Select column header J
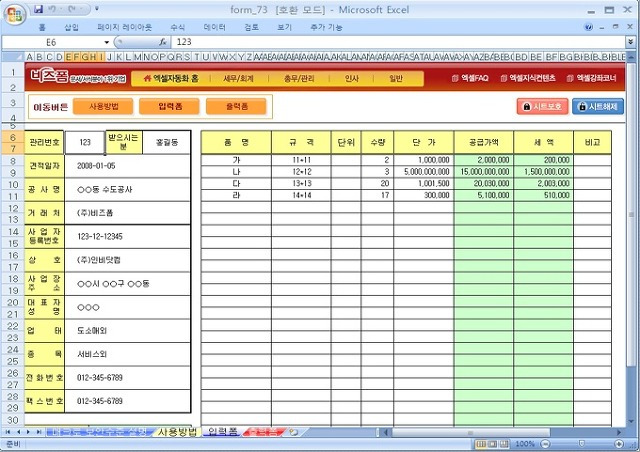The image size is (640, 452). [x=109, y=57]
